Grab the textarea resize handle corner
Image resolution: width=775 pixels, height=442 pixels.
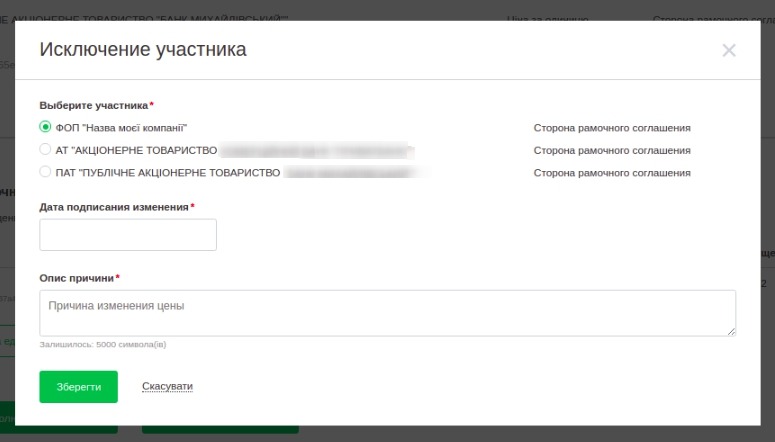click(x=731, y=331)
